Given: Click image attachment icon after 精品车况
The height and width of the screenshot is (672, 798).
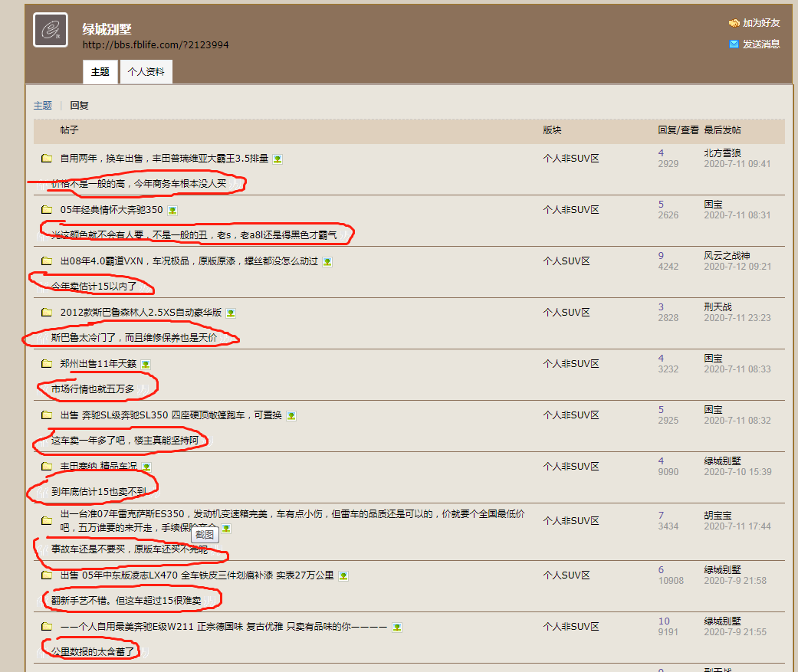Looking at the screenshot, I should coord(146,467).
